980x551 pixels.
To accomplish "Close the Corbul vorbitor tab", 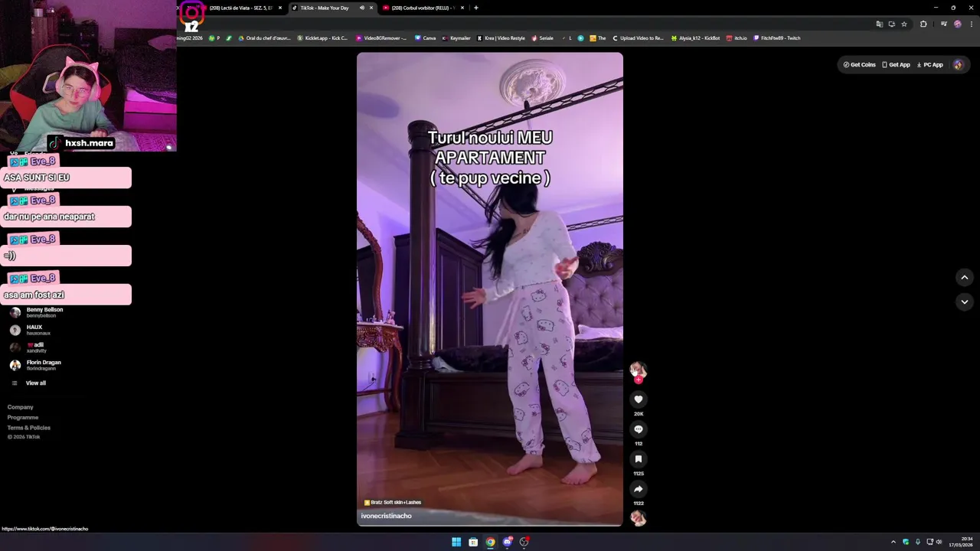I will point(462,8).
